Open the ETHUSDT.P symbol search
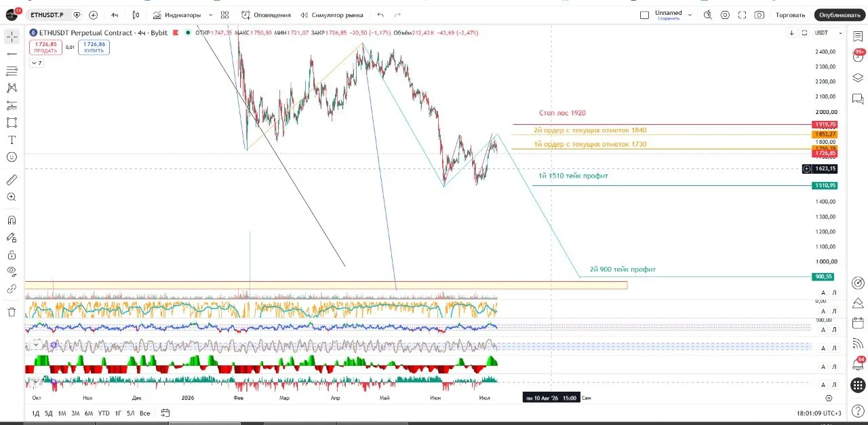 click(x=53, y=14)
